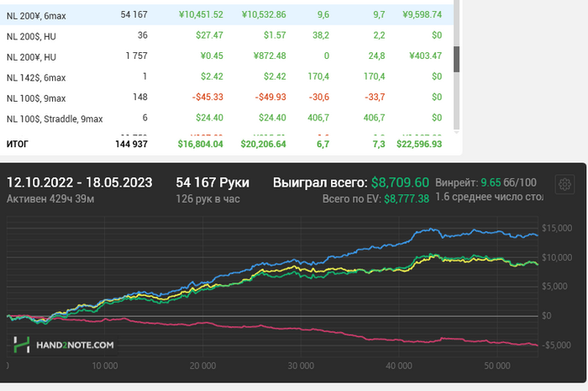Click the ¥9,598.74 cell
This screenshot has width=588, height=391.
[423, 14]
